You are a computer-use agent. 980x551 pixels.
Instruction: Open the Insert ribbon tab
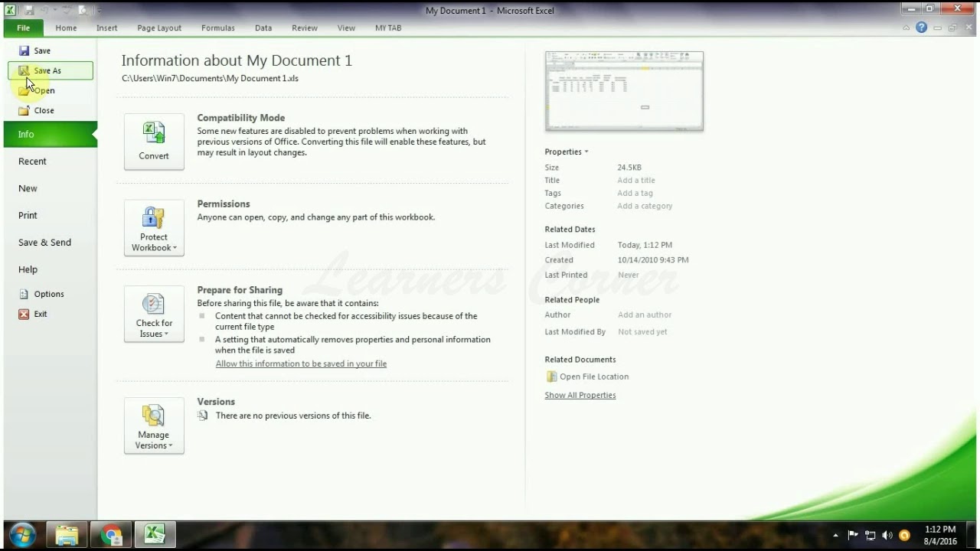pos(107,28)
